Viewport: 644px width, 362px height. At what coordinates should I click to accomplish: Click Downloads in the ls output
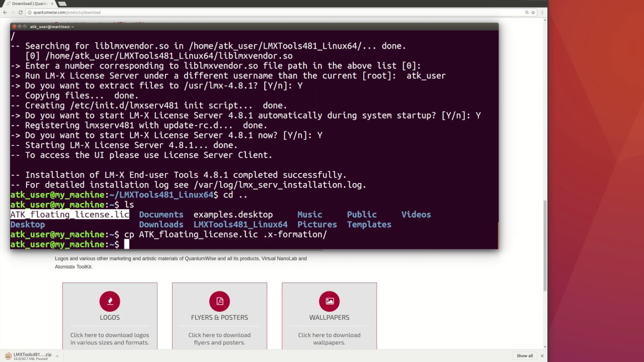161,225
